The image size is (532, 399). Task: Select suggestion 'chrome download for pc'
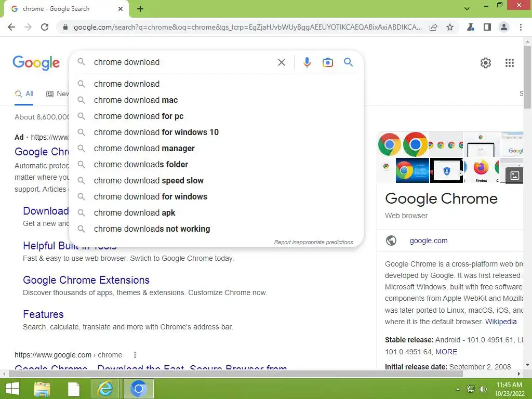coord(216,116)
